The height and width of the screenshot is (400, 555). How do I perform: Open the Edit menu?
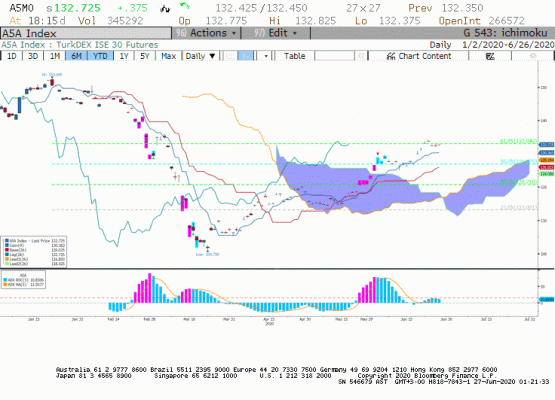(x=276, y=33)
